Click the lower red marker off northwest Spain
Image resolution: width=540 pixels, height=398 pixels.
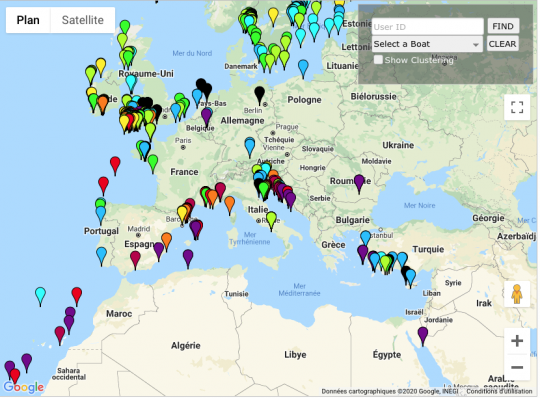pos(103,185)
